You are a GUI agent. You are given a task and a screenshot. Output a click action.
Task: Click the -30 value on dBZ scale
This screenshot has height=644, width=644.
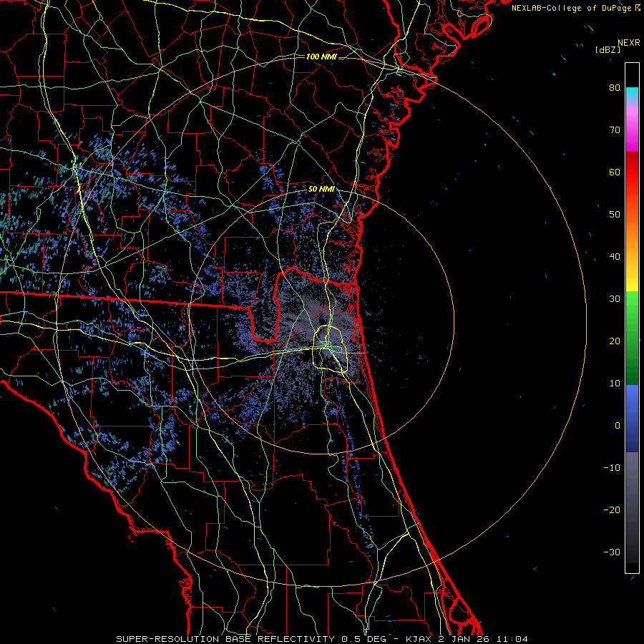pos(612,552)
